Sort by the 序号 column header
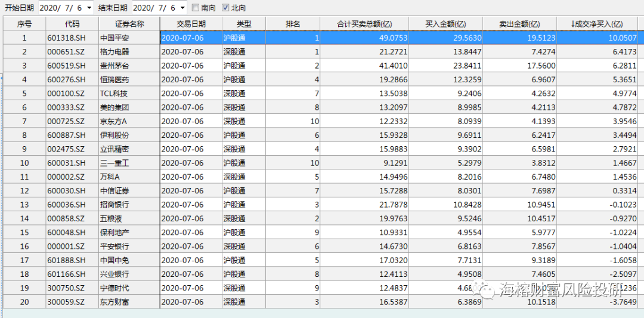Screen dimensions: 644x318 [24, 24]
